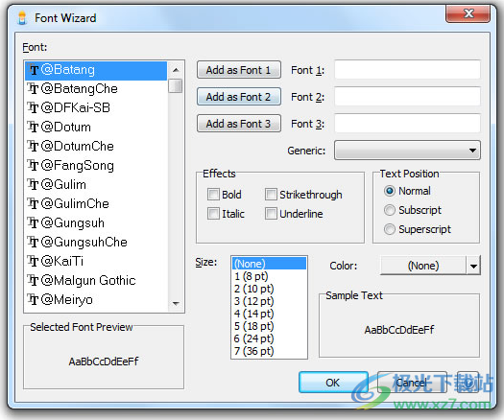Image resolution: width=504 pixels, height=420 pixels.
Task: Click the font list scrollbar thumb
Action: (x=176, y=85)
